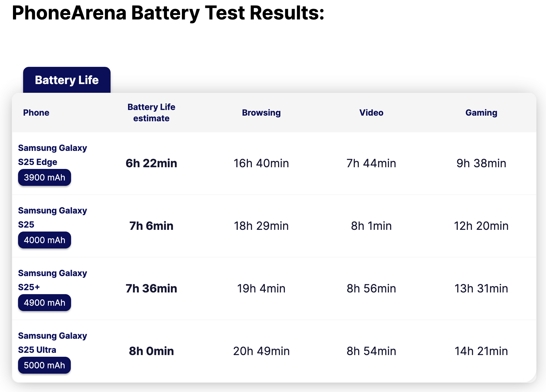
Task: Open the Samsung Galaxy S25+ link
Action: [52, 280]
